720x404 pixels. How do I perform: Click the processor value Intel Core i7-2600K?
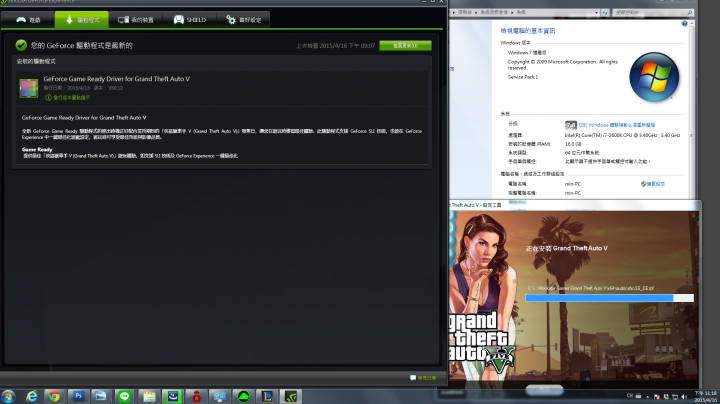tap(622, 135)
